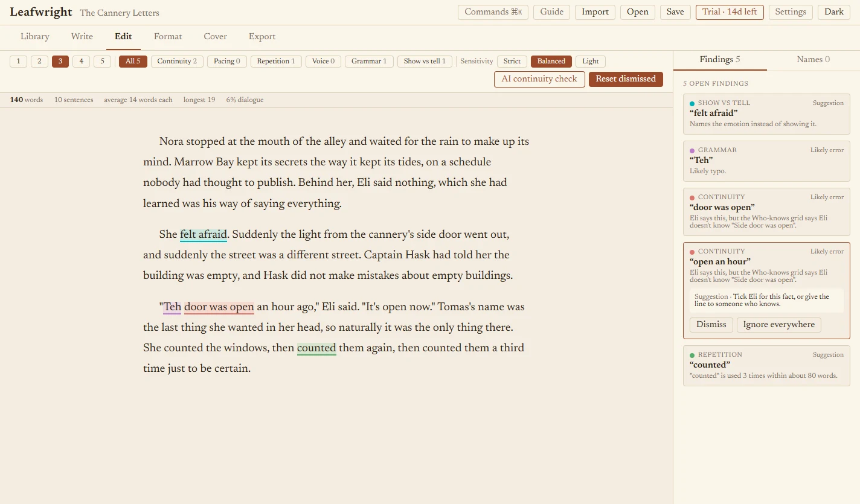The height and width of the screenshot is (504, 860).
Task: Select chapter 1 button
Action: 18,61
